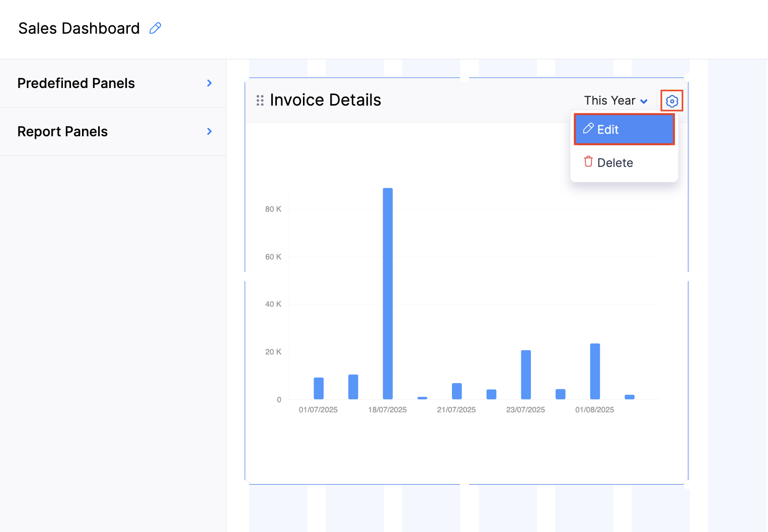Choose Edit from the panel menu
Screen dimensions: 768x532
pyautogui.click(x=624, y=130)
